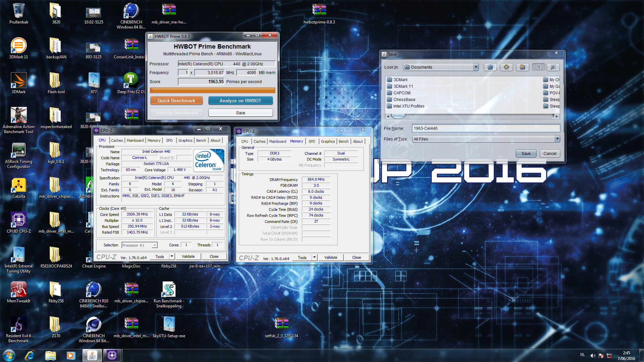Click the File Name input field
The height and width of the screenshot is (362, 644).
point(486,128)
